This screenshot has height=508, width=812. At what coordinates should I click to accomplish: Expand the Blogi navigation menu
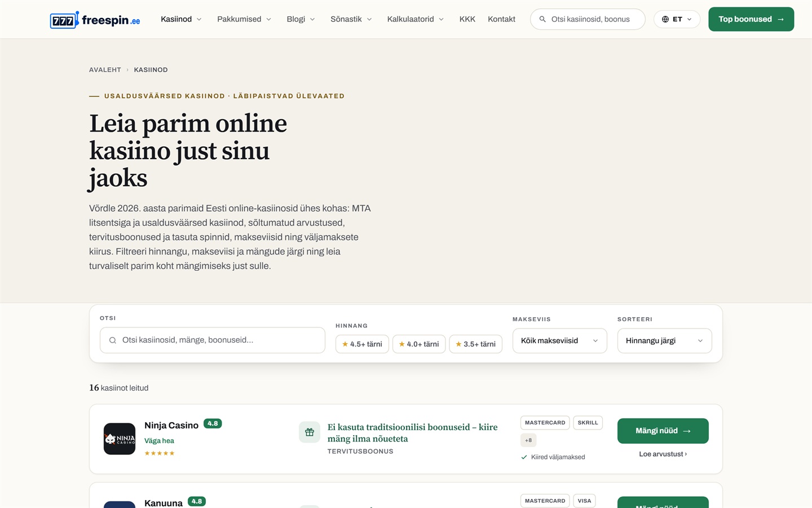(301, 19)
